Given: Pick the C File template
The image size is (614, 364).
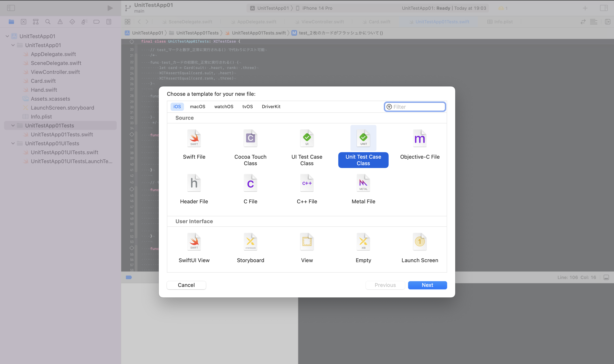Looking at the screenshot, I should pyautogui.click(x=250, y=189).
